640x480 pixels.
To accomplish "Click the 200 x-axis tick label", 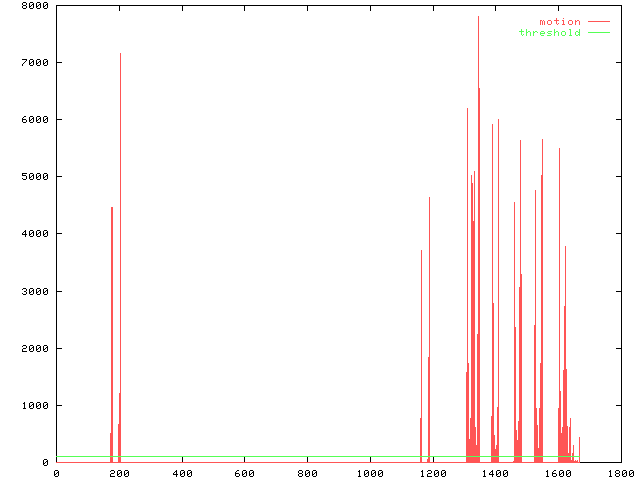I will tap(118, 473).
